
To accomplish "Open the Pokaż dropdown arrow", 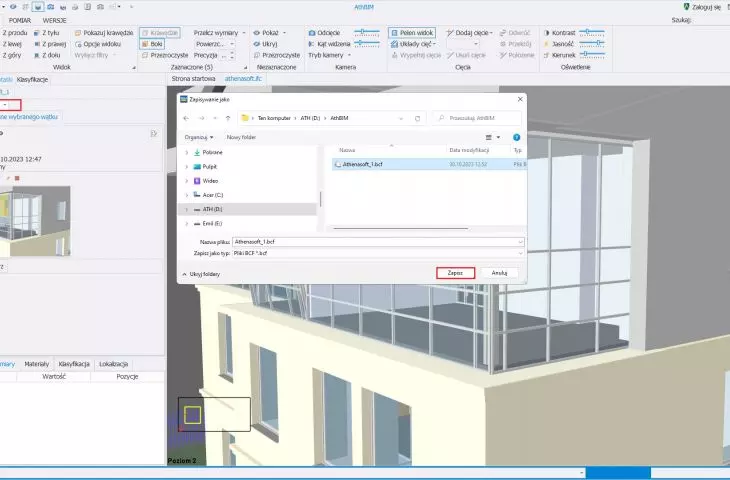I will (284, 33).
